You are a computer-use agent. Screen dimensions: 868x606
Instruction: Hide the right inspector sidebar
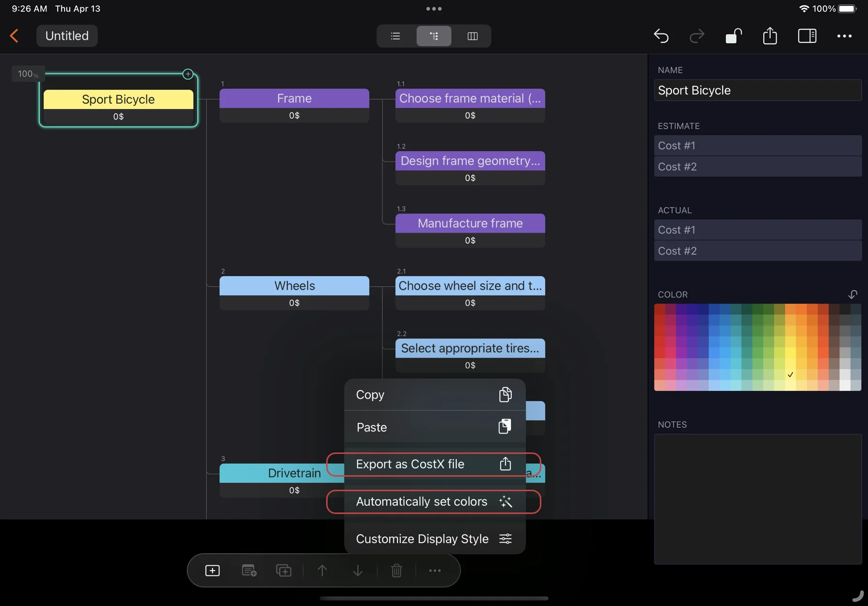pyautogui.click(x=807, y=36)
